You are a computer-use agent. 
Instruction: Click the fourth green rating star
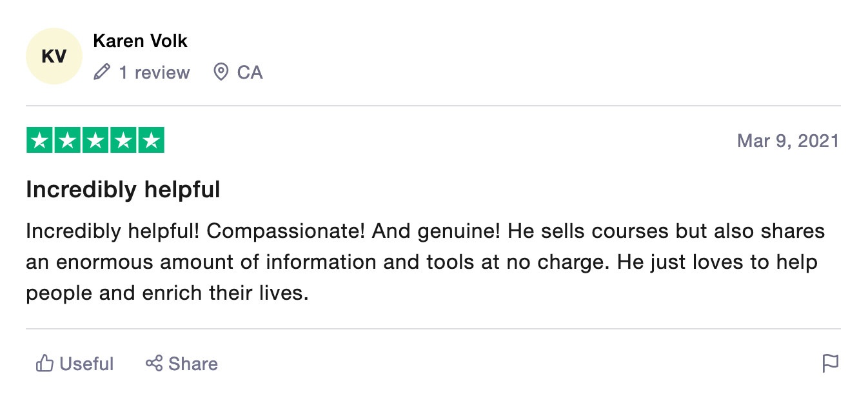pos(123,141)
